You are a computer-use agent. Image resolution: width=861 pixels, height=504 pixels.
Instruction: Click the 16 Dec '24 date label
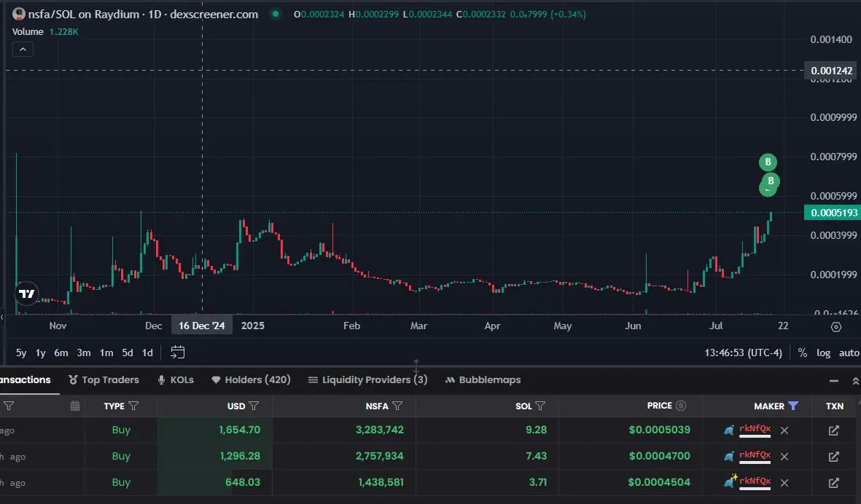201,326
